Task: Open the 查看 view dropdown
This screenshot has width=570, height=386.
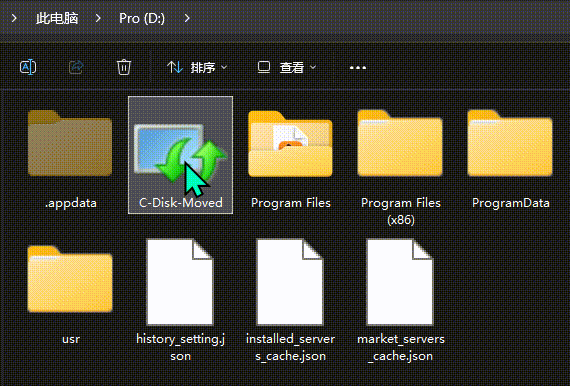Action: tap(287, 68)
